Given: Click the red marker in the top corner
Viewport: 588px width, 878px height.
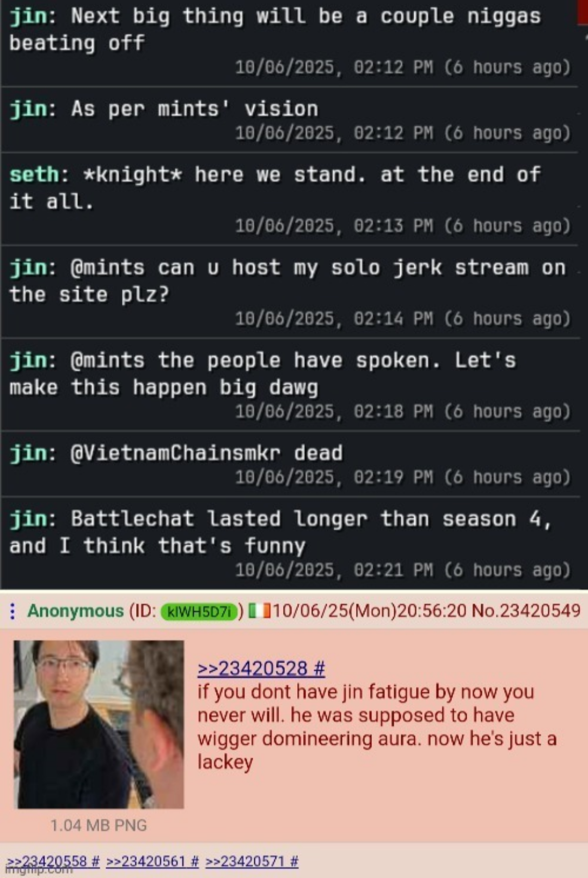Looking at the screenshot, I should click(x=583, y=11).
